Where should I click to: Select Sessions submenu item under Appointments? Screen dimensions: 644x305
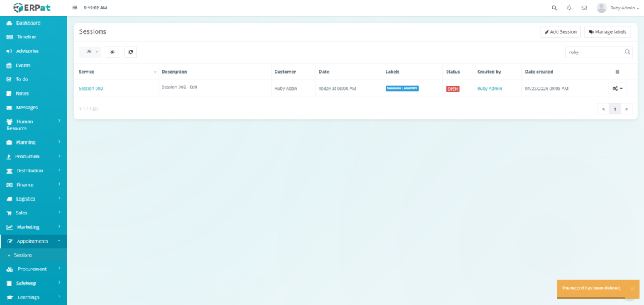coord(23,255)
